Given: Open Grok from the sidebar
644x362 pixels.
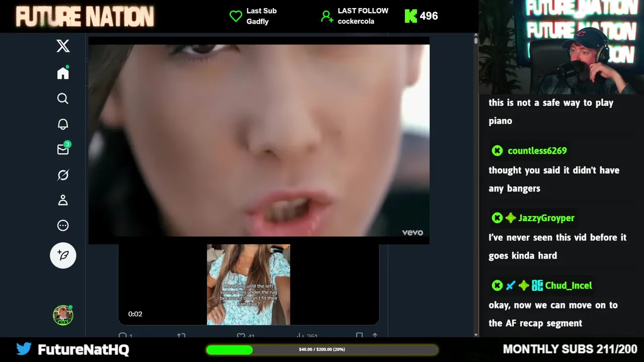Looking at the screenshot, I should point(63,175).
